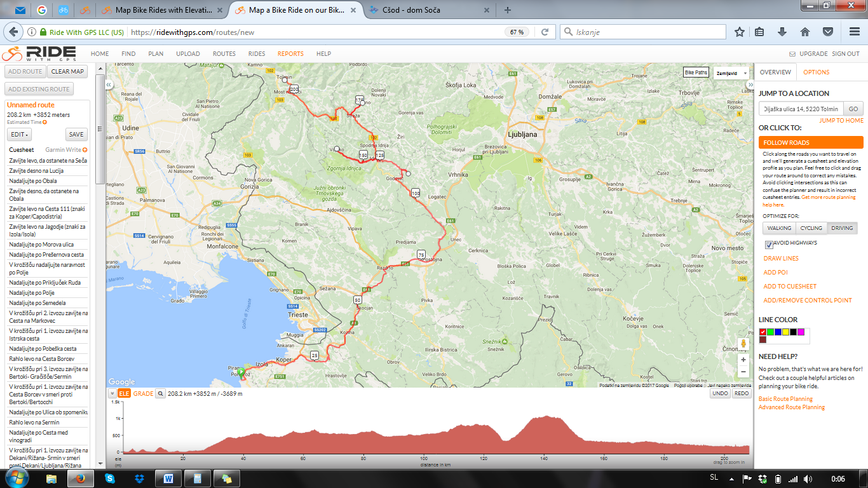Switch to the Overview tab
This screenshot has height=488, width=868.
coord(775,72)
